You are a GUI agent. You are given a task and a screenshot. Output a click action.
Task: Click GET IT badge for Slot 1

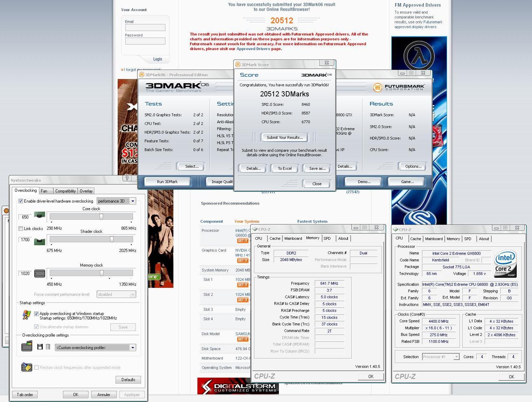point(243,285)
